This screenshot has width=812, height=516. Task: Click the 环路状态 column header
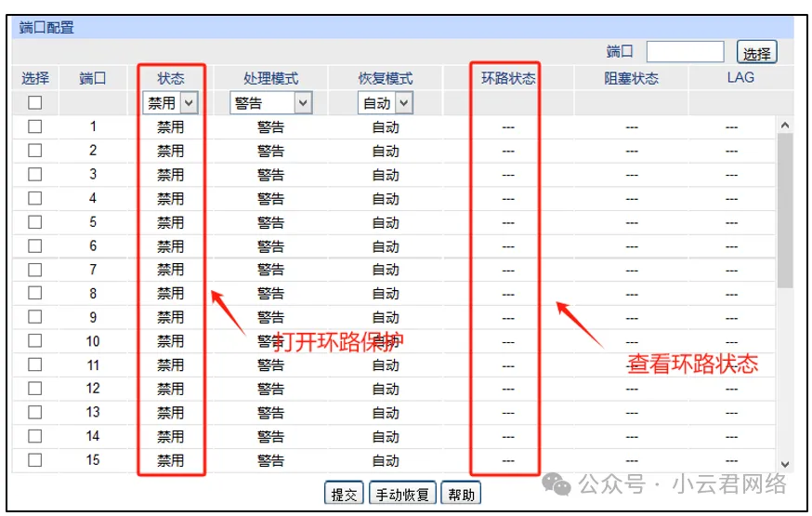pos(508,78)
